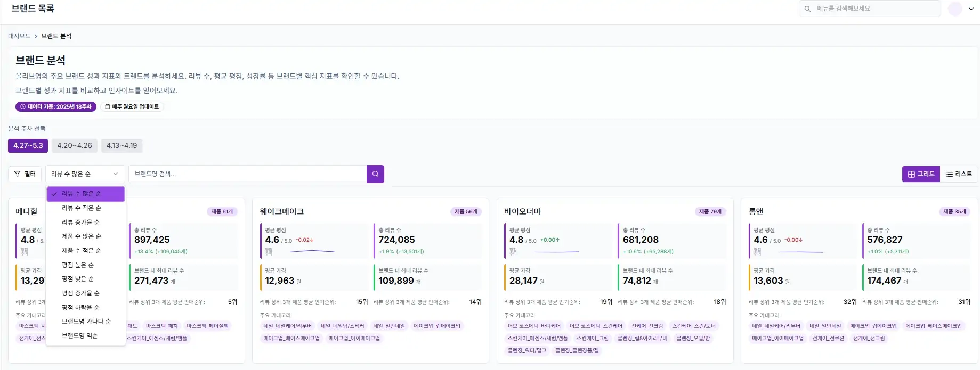Switch to 그리드 grid view
Image resolution: width=980 pixels, height=370 pixels.
[x=921, y=174]
